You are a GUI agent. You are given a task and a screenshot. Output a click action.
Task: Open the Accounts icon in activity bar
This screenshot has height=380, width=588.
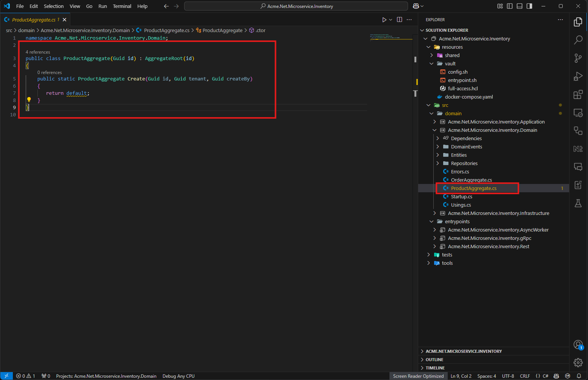click(x=578, y=344)
